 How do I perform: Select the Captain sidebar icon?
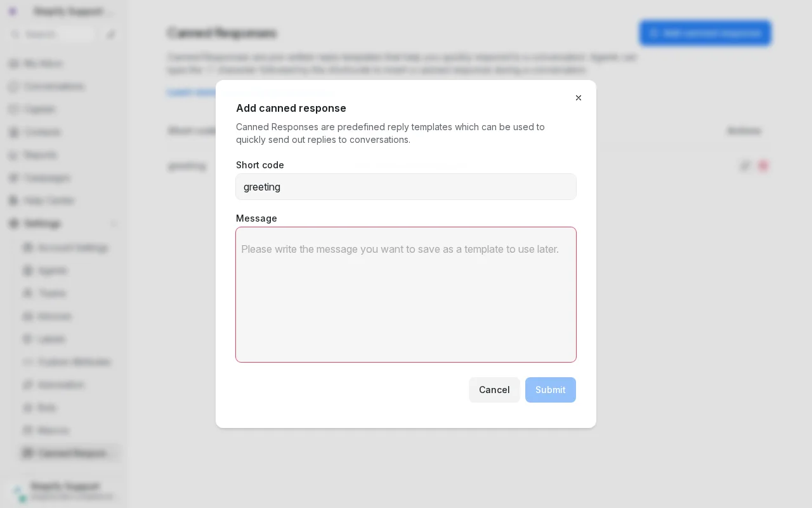tap(13, 109)
